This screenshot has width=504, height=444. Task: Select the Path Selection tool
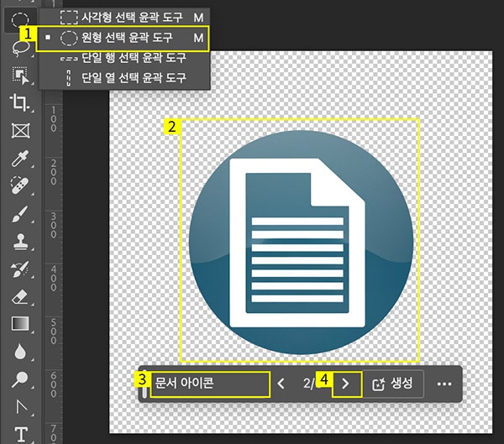tap(21, 407)
